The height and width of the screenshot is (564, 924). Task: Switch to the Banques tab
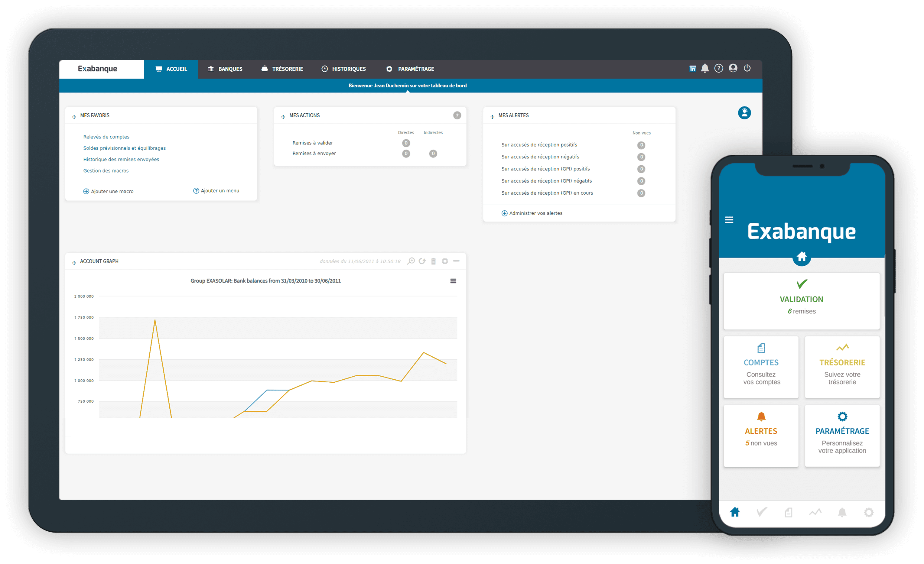(x=225, y=69)
